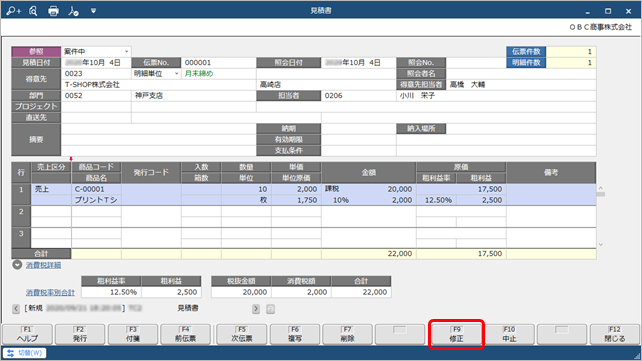
Task: Click the F4 前伝票 button
Action: pyautogui.click(x=185, y=334)
